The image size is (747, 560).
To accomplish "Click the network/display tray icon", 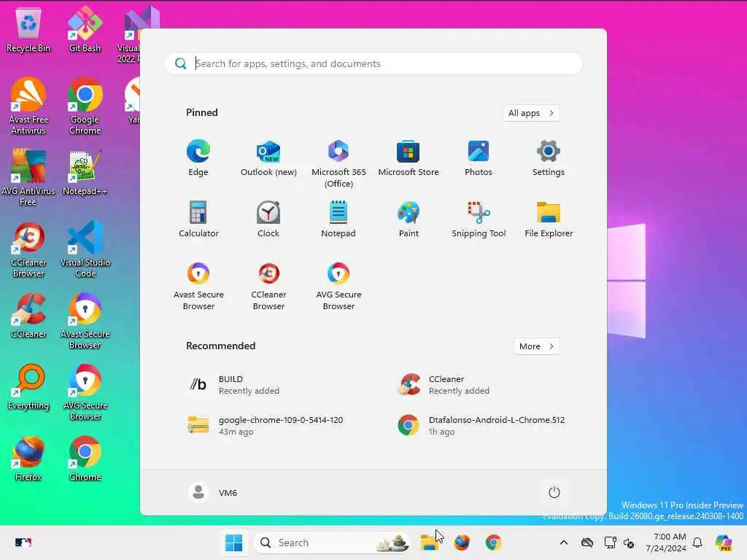I will tap(610, 542).
